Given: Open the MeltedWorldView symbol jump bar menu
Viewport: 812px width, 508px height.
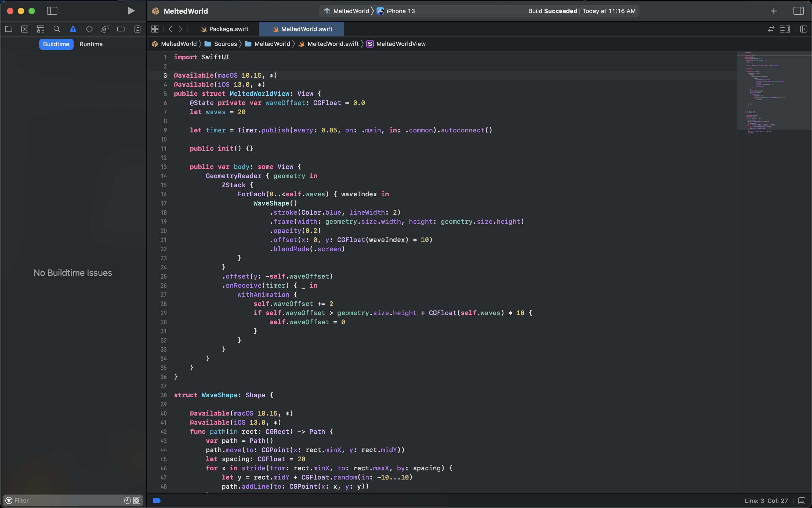Looking at the screenshot, I should tap(401, 44).
